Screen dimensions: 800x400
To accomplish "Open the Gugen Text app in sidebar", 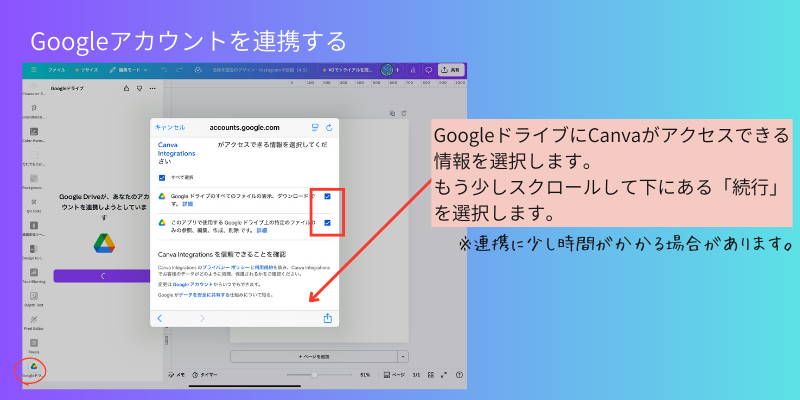I will click(x=34, y=298).
